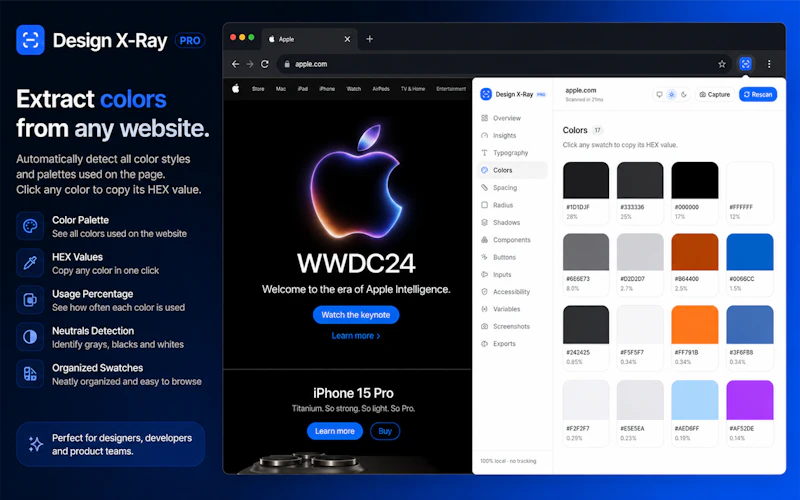Image resolution: width=800 pixels, height=500 pixels.
Task: Bookmark the page with the star icon
Action: [721, 64]
